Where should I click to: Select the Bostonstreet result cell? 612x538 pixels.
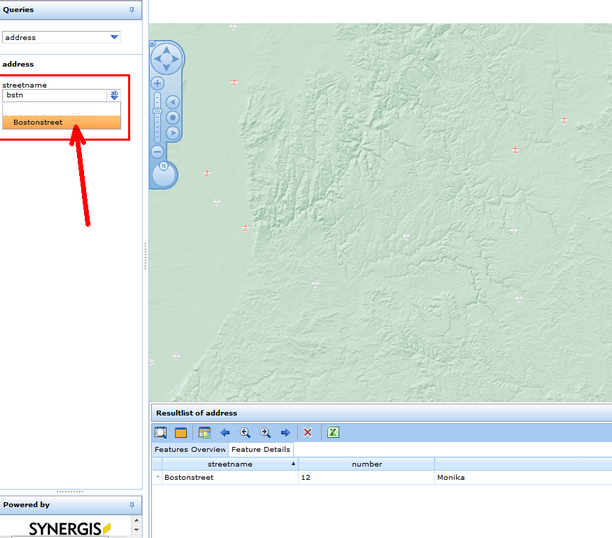tap(230, 477)
